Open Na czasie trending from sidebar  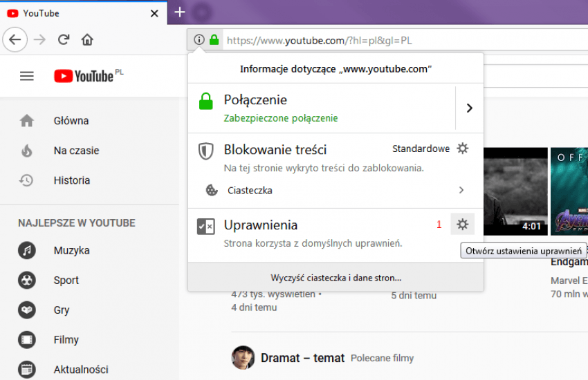[76, 151]
